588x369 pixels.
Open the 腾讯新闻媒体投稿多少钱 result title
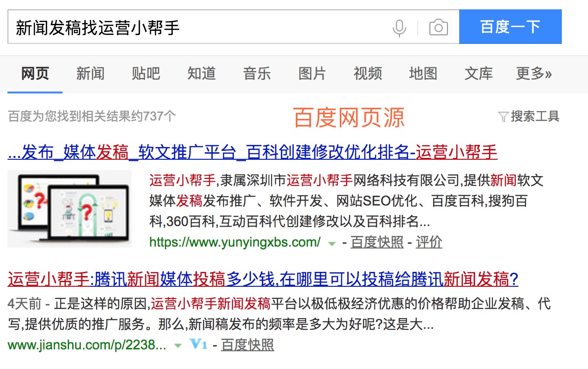click(263, 279)
